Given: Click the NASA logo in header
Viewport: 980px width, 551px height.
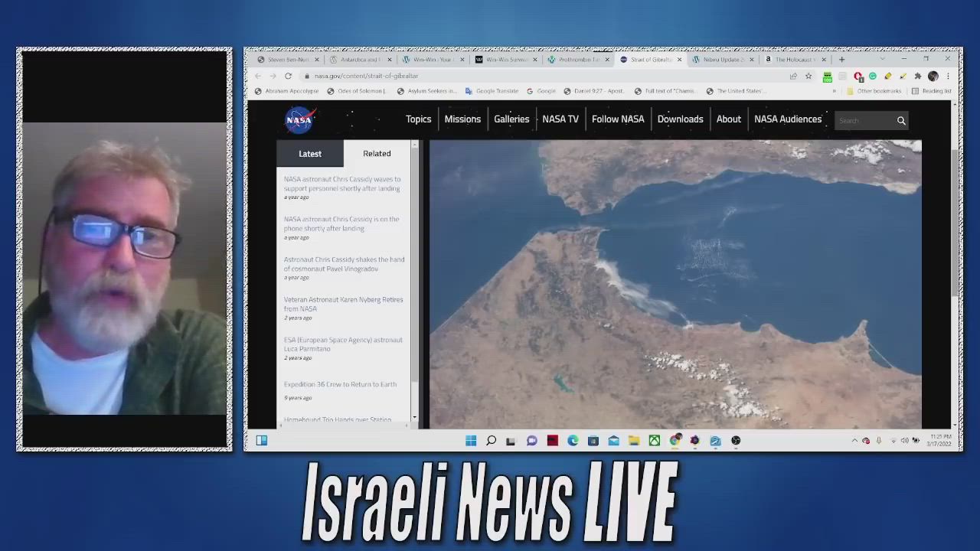Looking at the screenshot, I should pos(299,120).
